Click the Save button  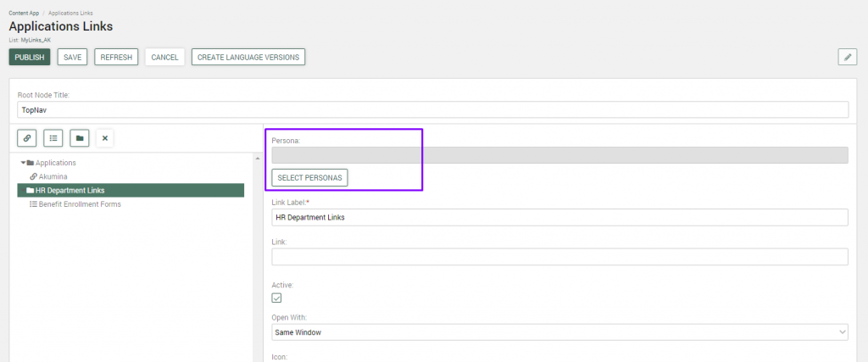point(72,57)
